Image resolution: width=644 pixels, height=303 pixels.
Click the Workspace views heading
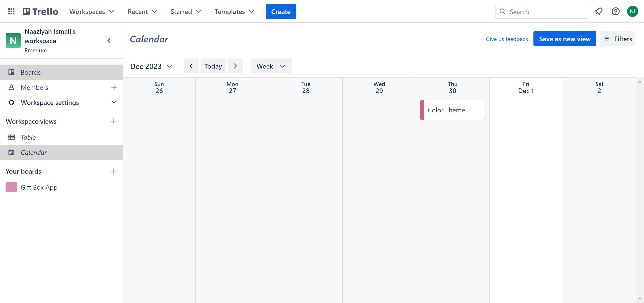[x=31, y=121]
